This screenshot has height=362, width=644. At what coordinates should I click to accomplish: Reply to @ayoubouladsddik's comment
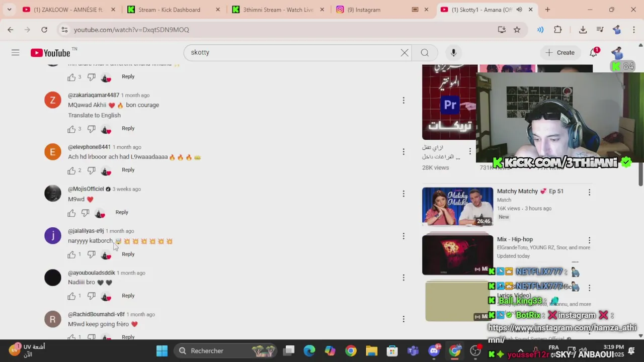click(x=128, y=296)
